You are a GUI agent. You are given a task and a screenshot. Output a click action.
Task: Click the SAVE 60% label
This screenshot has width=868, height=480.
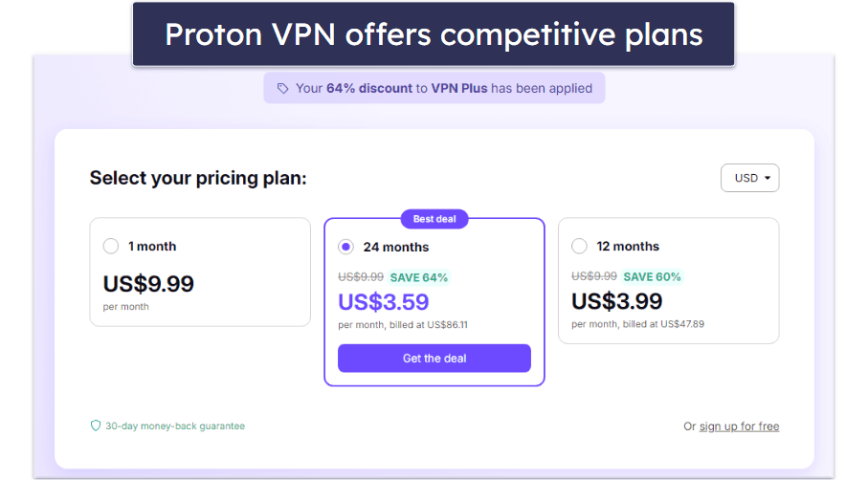652,276
